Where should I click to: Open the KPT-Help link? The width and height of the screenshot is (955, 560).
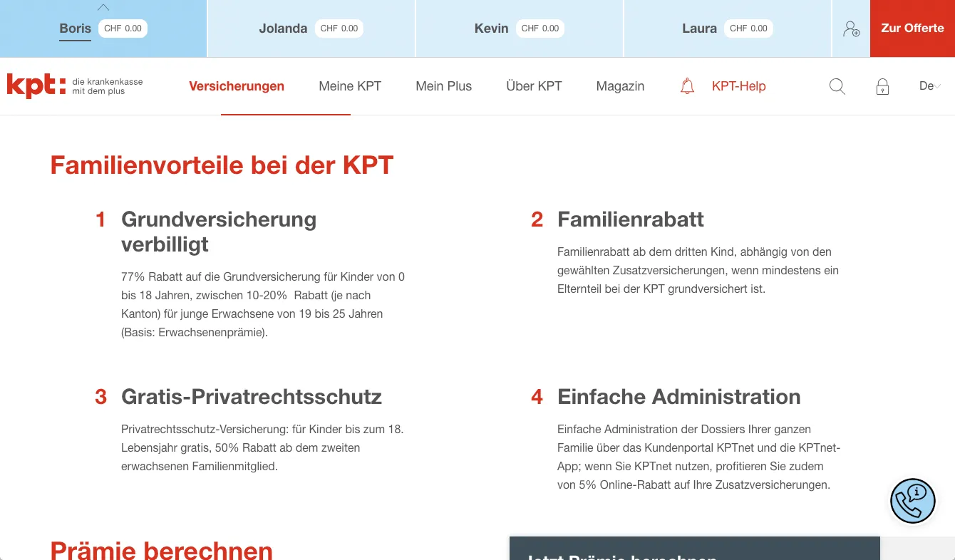click(x=738, y=86)
